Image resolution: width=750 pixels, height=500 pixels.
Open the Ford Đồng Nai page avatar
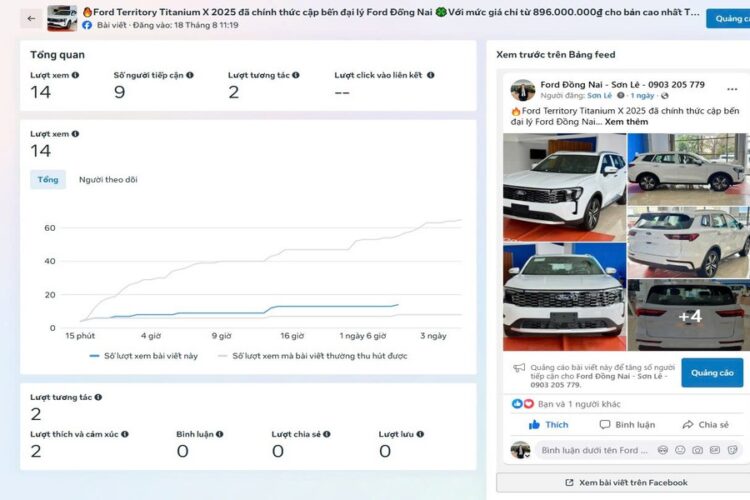[x=523, y=89]
